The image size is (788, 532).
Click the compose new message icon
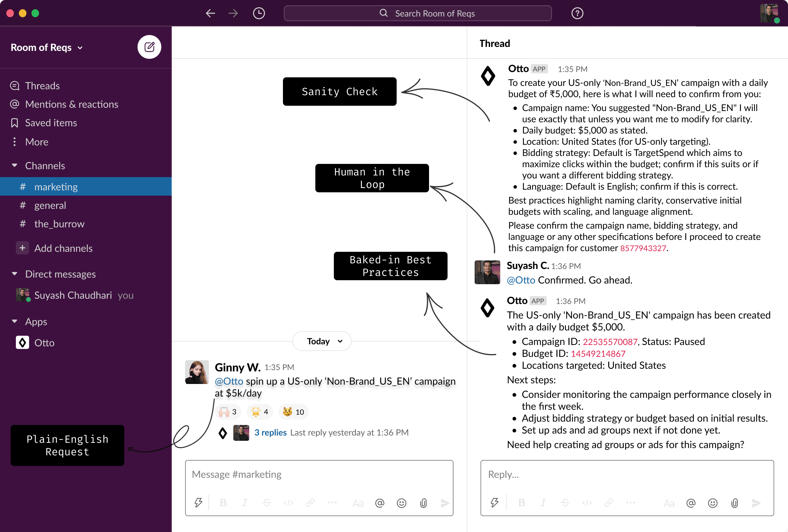(x=149, y=47)
